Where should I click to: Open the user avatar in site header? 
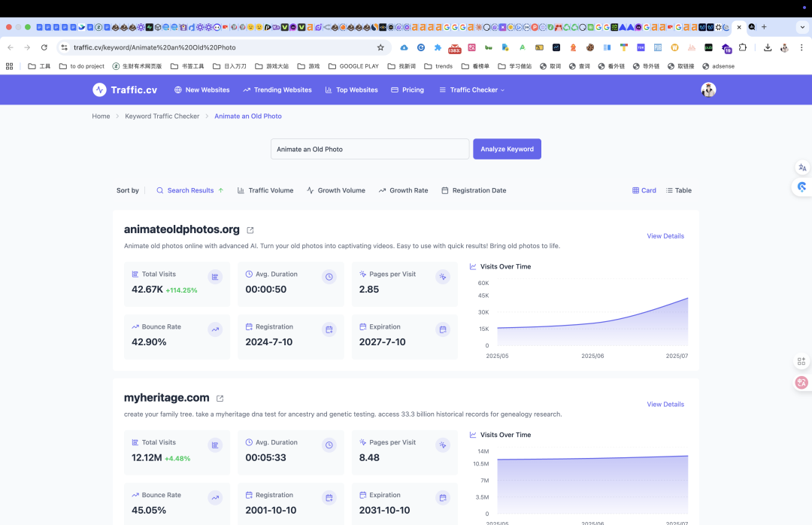point(708,90)
